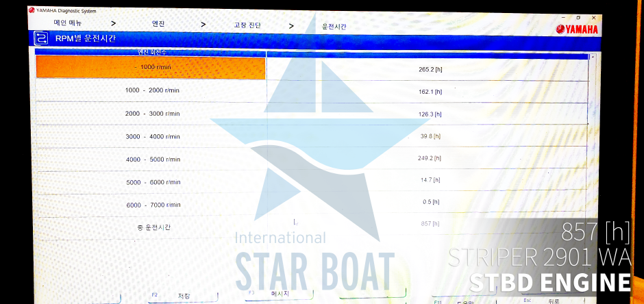Click the 0.5 [h] value
Image resolution: width=644 pixels, height=304 pixels.
click(431, 202)
